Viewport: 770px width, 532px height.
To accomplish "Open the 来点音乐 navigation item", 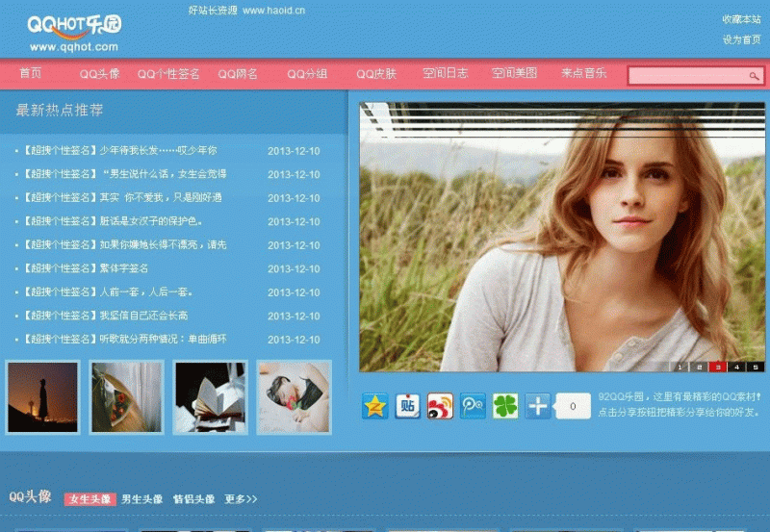I will click(584, 74).
